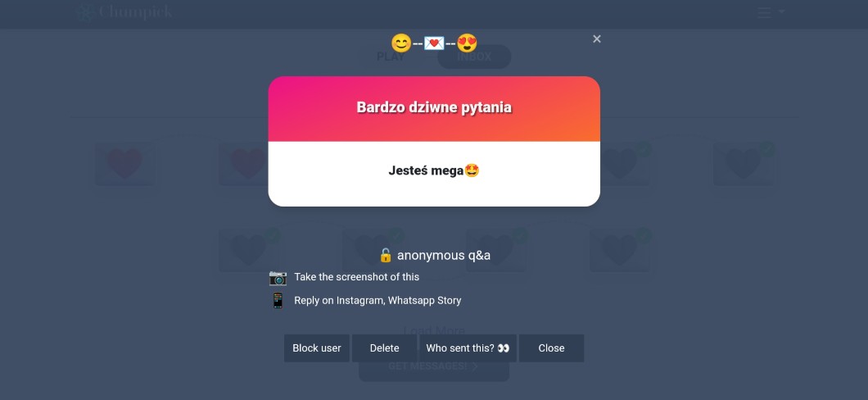
Task: Click the padlock icon near anonymous q&a
Action: (386, 256)
